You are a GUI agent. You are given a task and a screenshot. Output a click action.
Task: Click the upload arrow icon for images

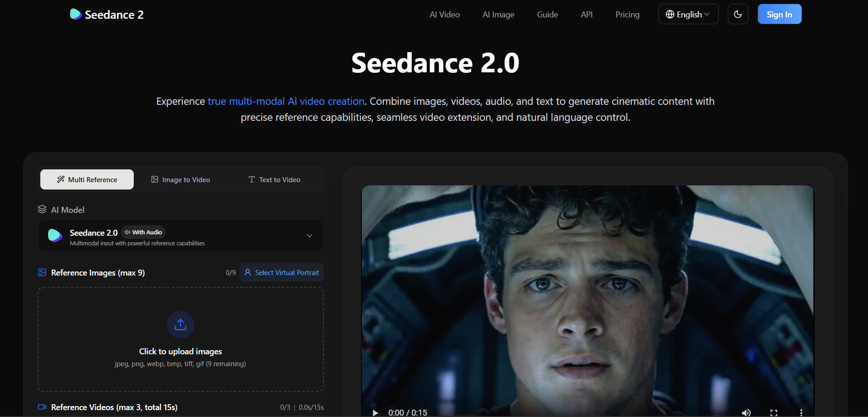click(180, 325)
